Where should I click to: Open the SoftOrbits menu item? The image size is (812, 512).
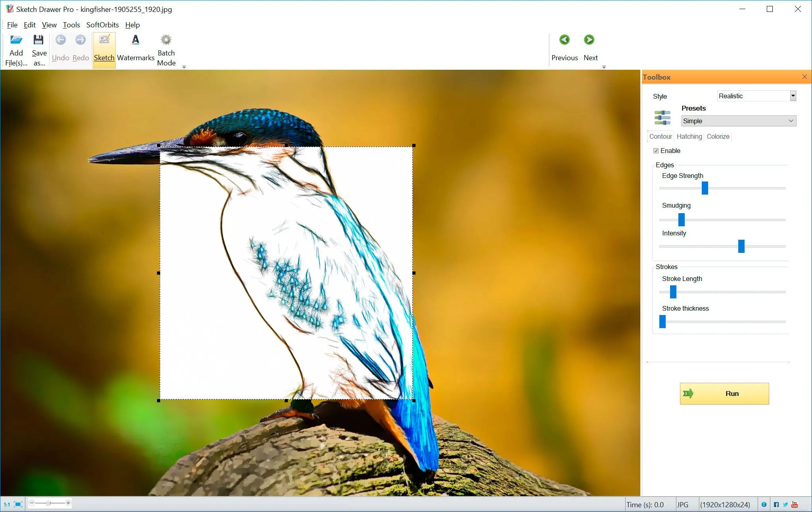[x=101, y=25]
